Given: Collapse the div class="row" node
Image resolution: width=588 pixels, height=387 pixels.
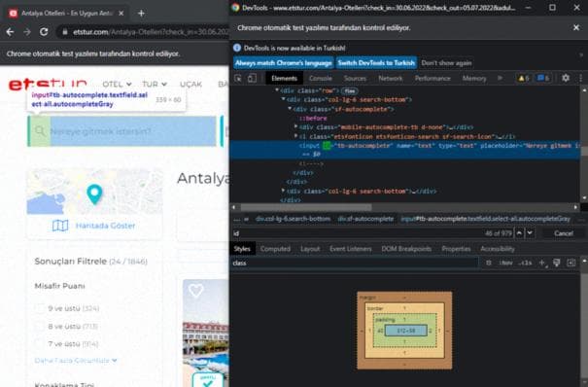Looking at the screenshot, I should point(277,90).
